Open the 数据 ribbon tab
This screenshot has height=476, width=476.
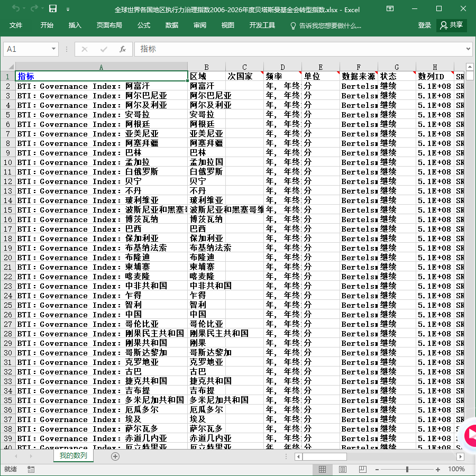coord(171,25)
